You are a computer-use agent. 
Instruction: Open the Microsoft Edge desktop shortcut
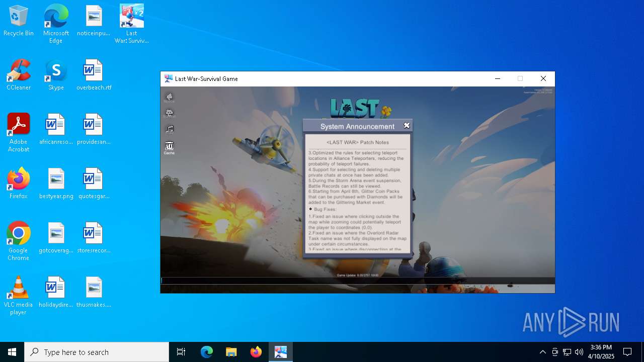56,24
